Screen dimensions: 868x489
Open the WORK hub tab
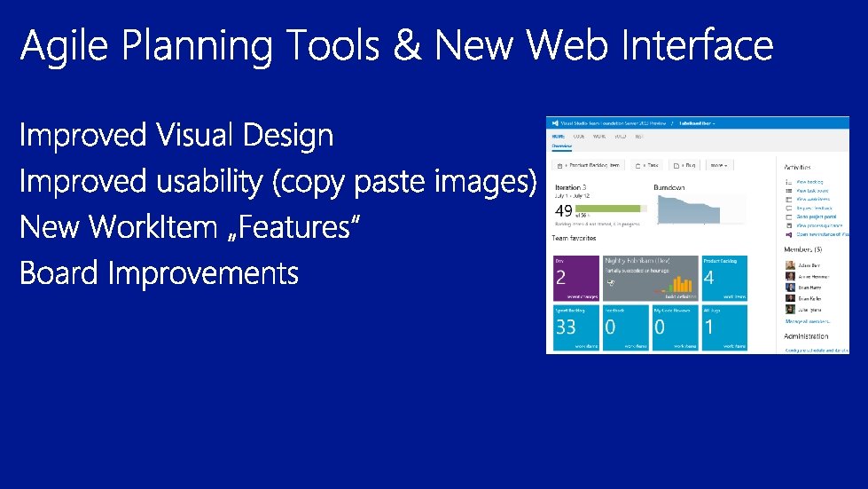point(599,137)
